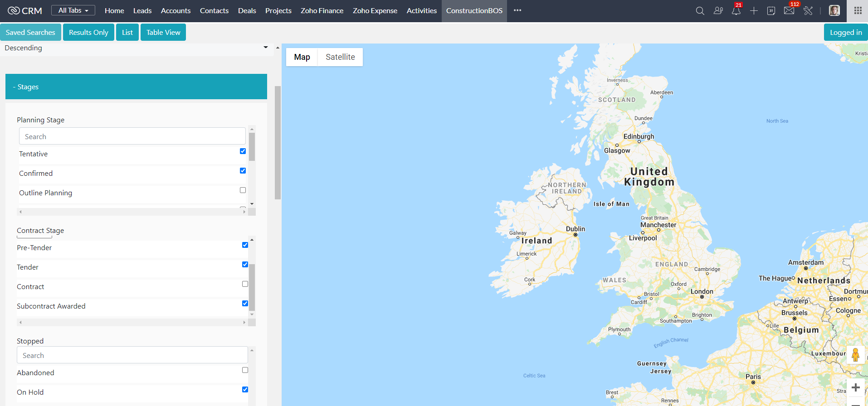The image size is (868, 406).
Task: Uncheck the On Hold checkbox
Action: pos(245,390)
